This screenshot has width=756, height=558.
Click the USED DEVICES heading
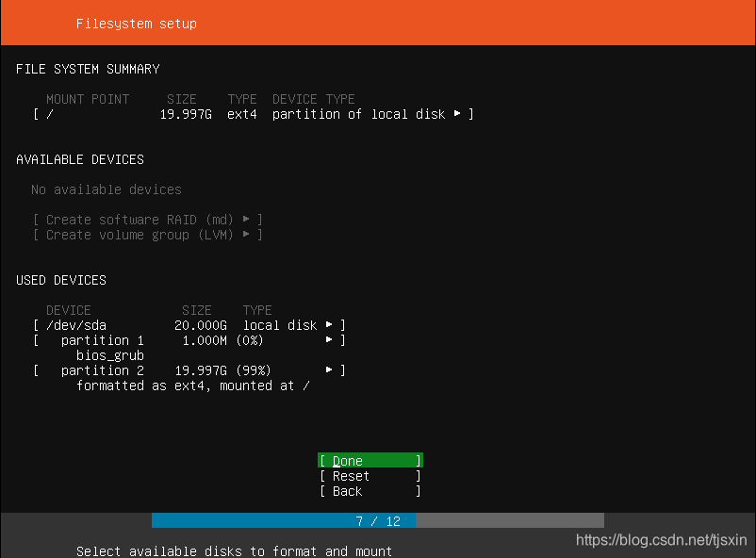click(61, 280)
